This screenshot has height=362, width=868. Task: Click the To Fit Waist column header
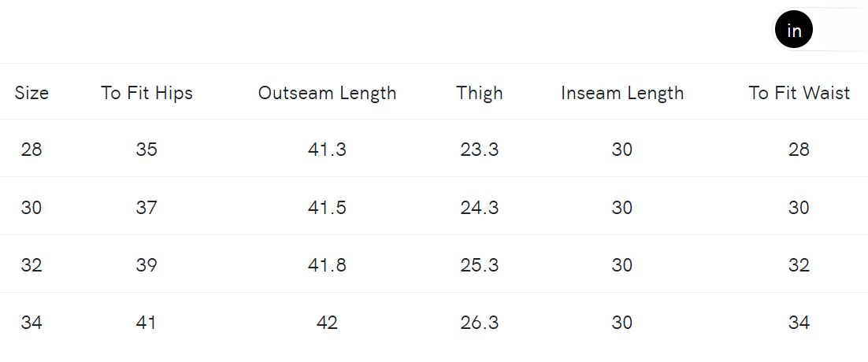click(799, 93)
